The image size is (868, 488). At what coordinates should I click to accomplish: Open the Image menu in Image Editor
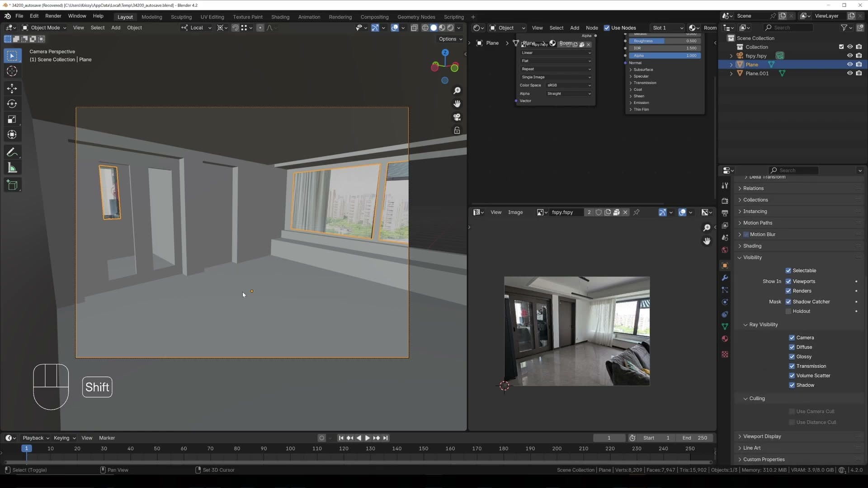click(515, 212)
